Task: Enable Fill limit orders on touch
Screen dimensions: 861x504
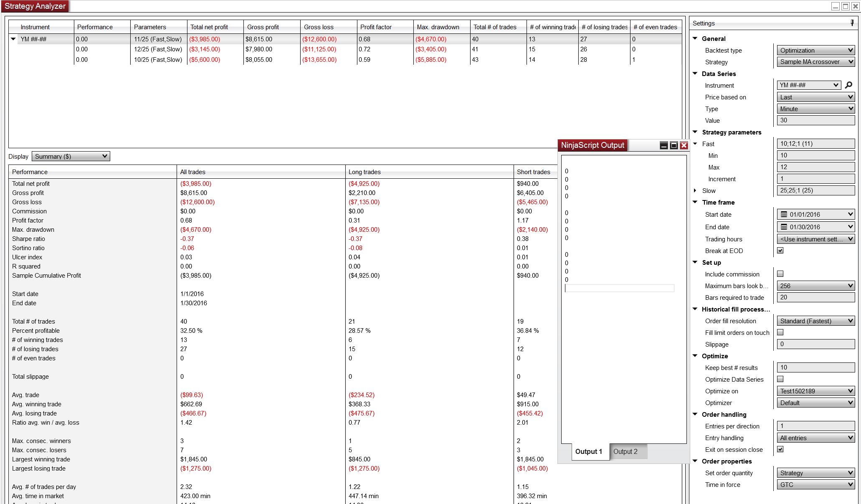Action: coord(780,332)
